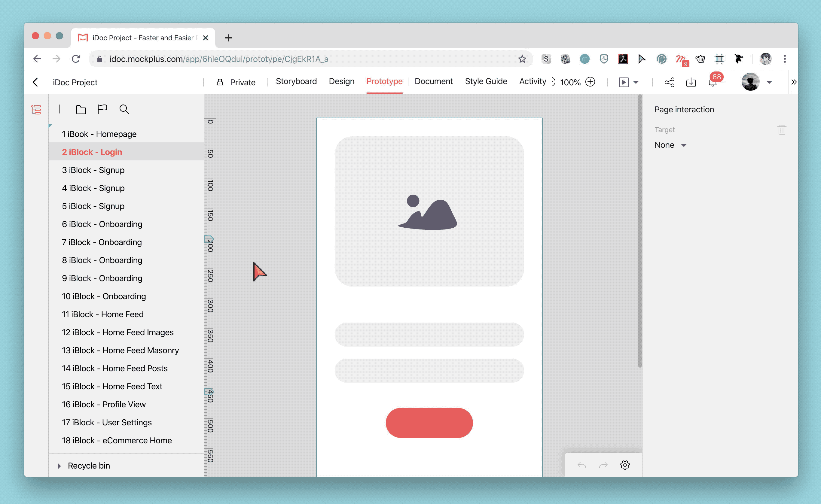Click the redo arrow at bottom
Viewport: 821px width, 504px height.
click(603, 465)
